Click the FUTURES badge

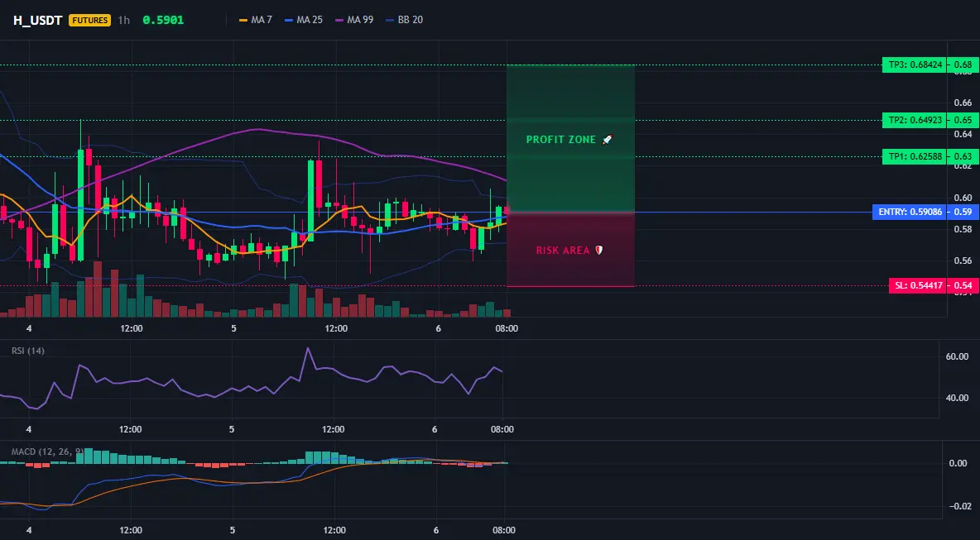(90, 20)
